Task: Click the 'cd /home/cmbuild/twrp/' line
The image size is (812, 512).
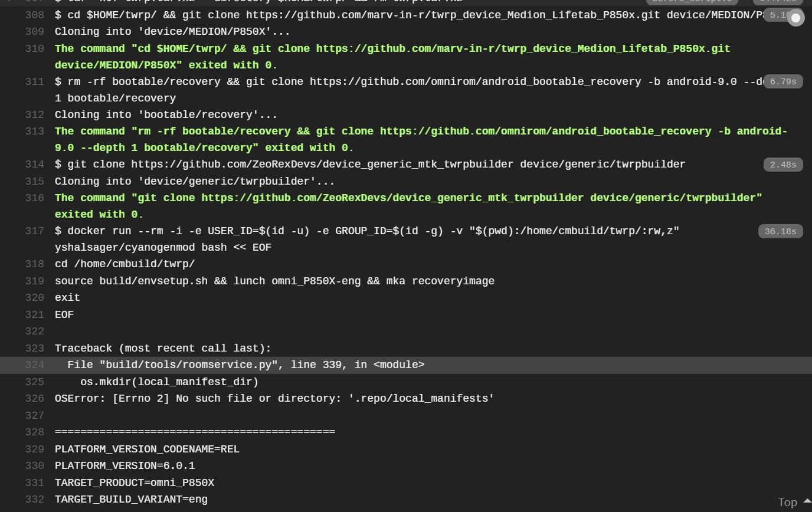Action: (125, 264)
